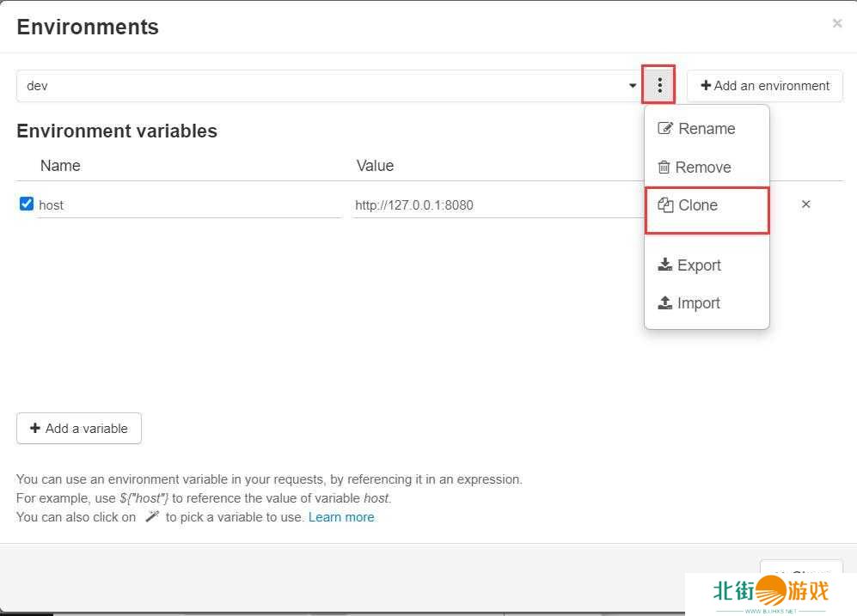Click the Add a variable button
Screen dimensions: 857x616
point(79,429)
